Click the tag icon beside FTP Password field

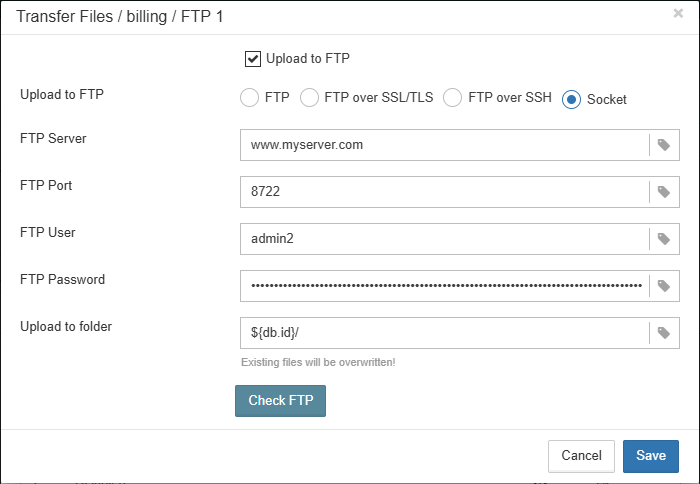pyautogui.click(x=664, y=286)
